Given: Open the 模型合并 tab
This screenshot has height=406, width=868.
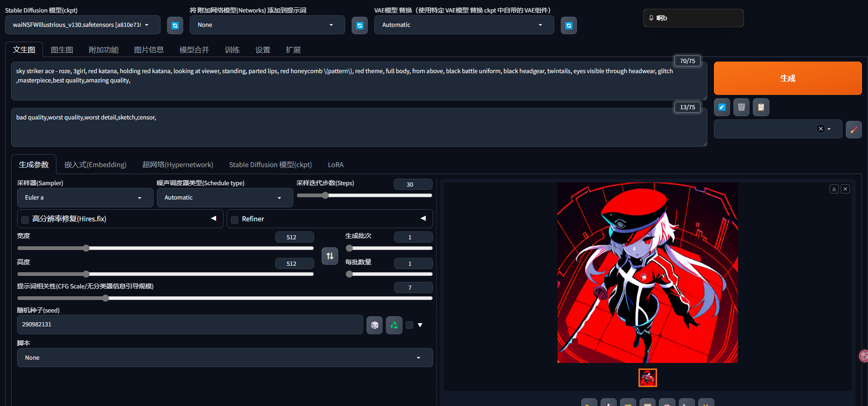Looking at the screenshot, I should point(194,50).
